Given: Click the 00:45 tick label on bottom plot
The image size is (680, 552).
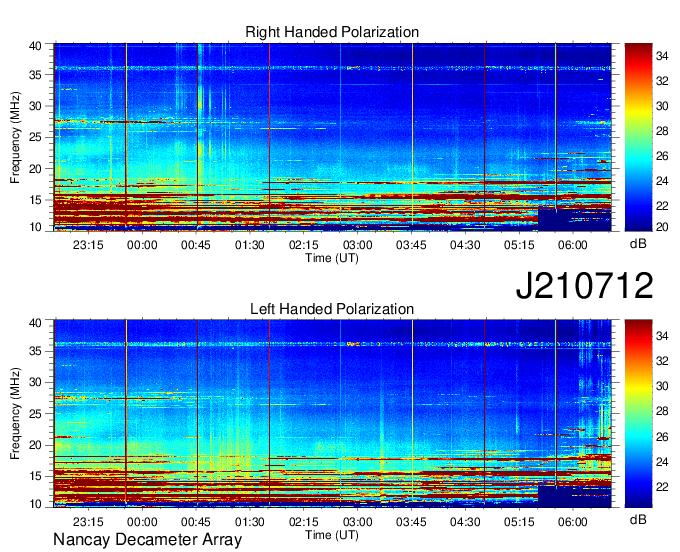Looking at the screenshot, I should [x=196, y=522].
